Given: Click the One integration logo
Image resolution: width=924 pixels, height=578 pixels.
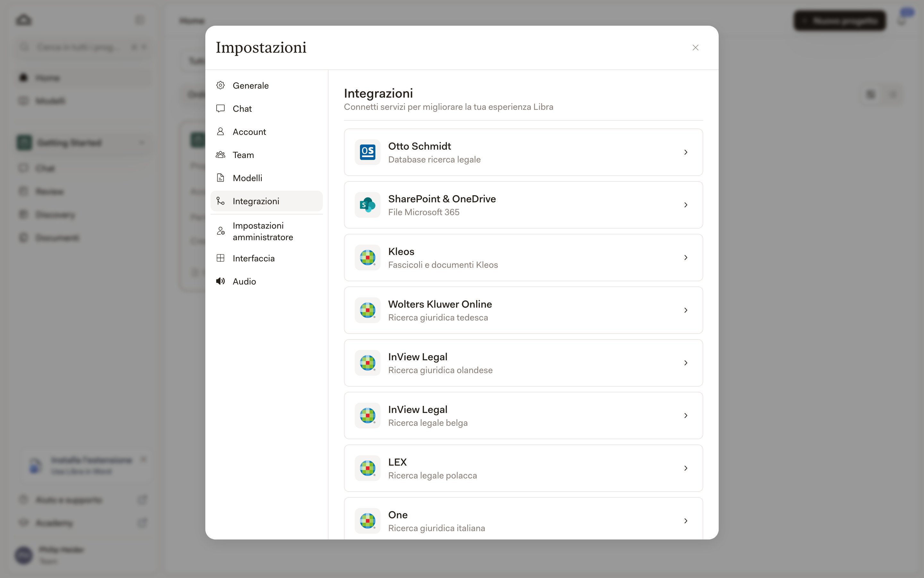Looking at the screenshot, I should pos(367,521).
